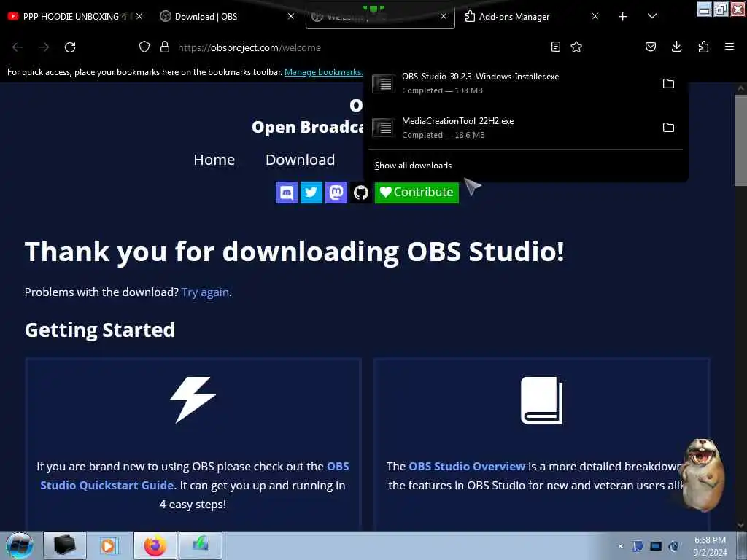Open the media player taskbar icon

(x=109, y=545)
